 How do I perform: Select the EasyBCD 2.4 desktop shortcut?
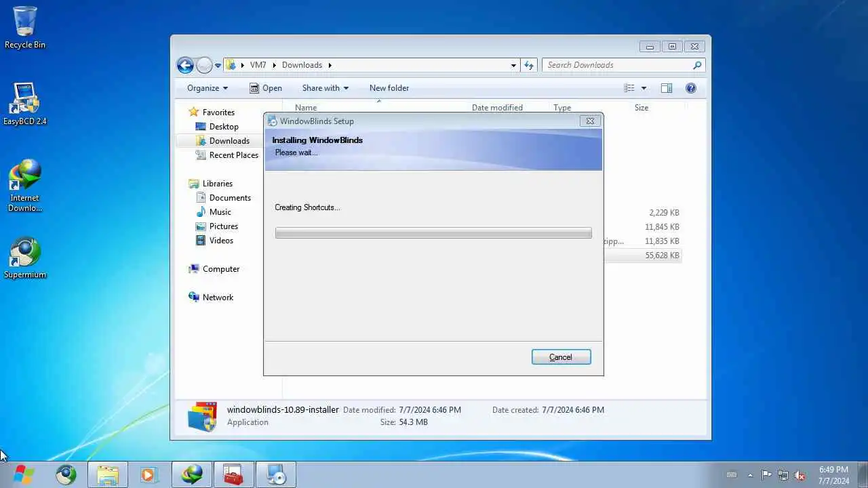point(25,104)
